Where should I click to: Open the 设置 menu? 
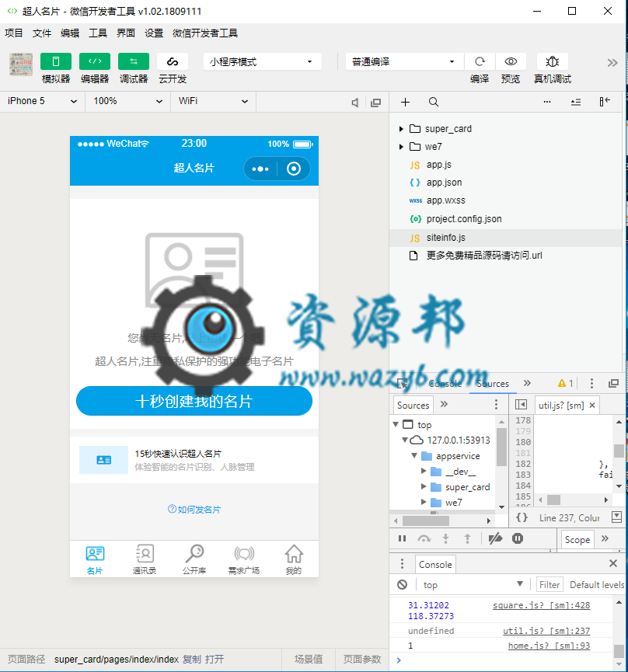(x=154, y=33)
